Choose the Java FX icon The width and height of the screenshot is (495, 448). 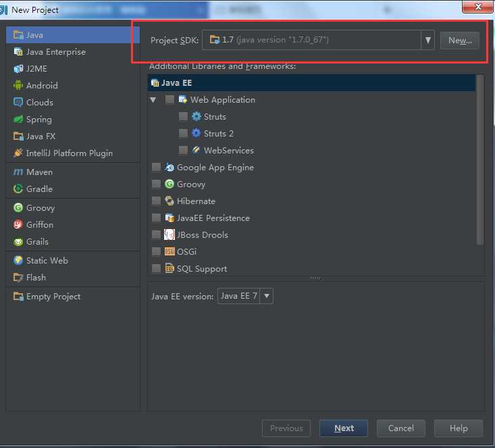click(18, 136)
